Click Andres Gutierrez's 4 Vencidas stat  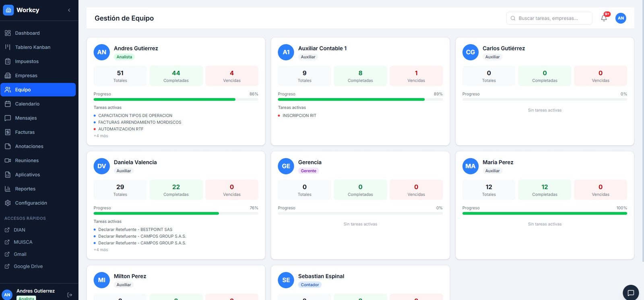click(x=232, y=76)
